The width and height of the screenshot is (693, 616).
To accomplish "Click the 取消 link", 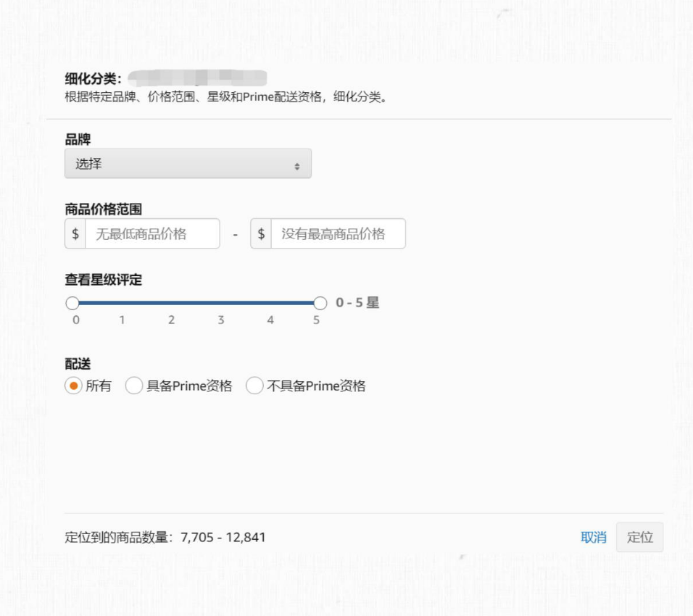I will [593, 537].
